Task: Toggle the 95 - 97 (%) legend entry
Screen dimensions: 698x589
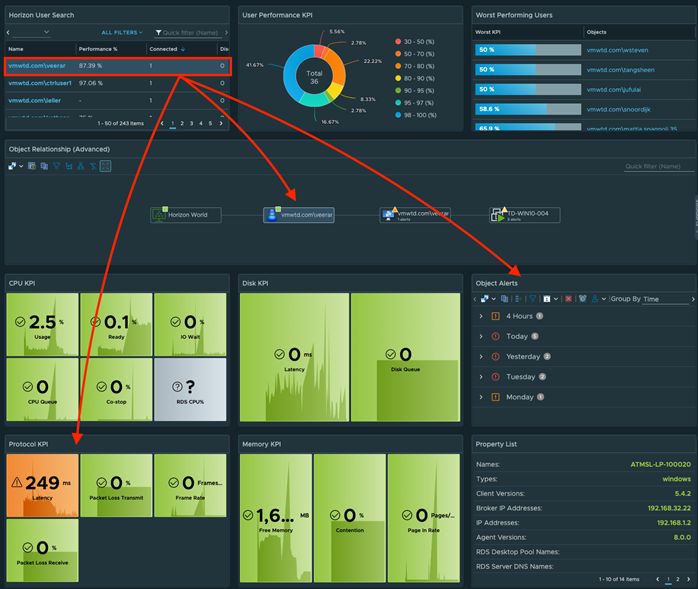Action: tap(414, 103)
